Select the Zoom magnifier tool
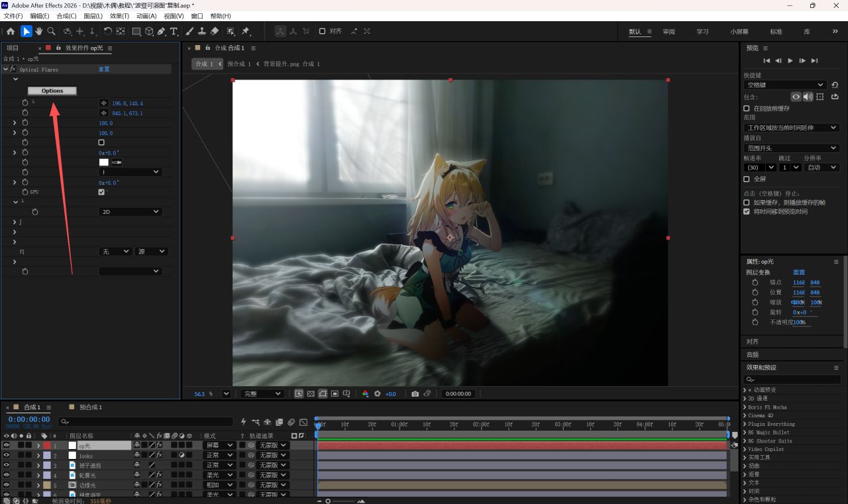The image size is (848, 504). coord(51,31)
